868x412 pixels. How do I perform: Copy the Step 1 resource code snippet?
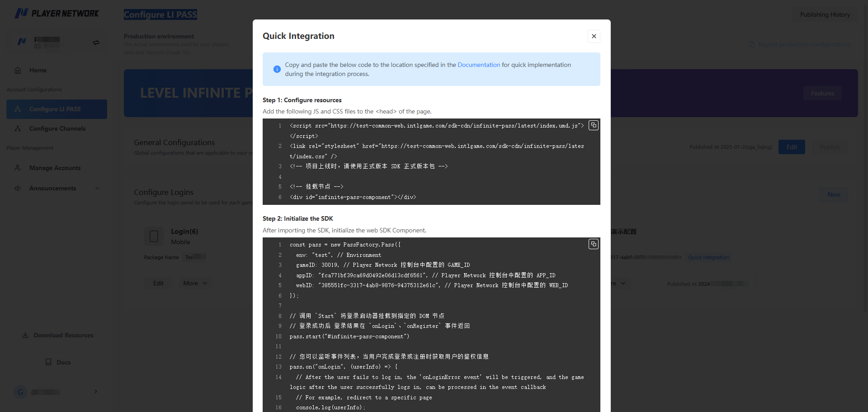(593, 125)
